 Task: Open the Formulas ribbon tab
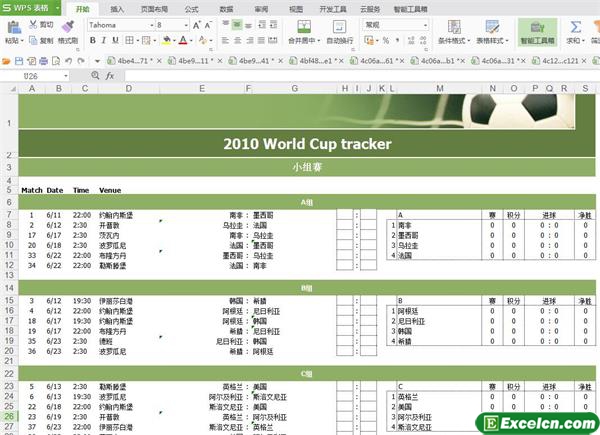[191, 9]
